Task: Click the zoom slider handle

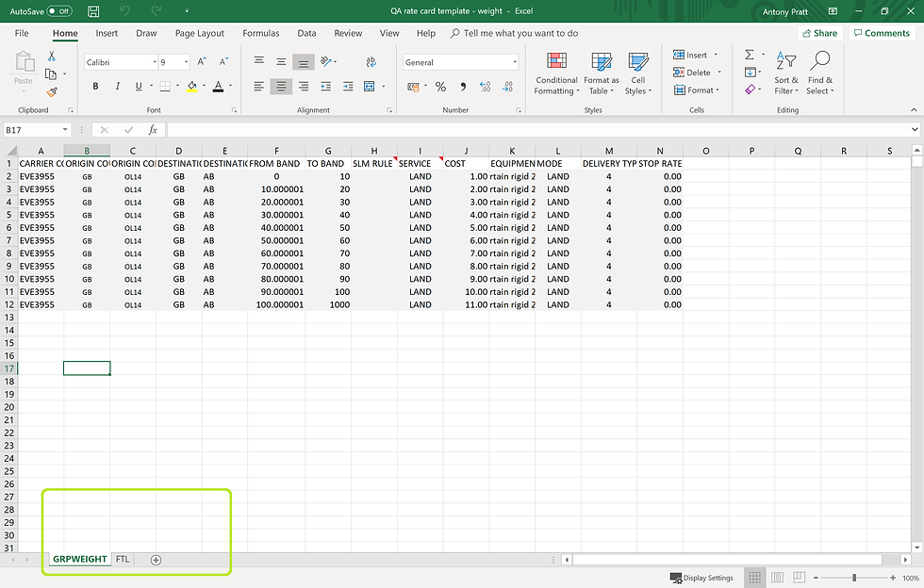Action: point(854,578)
